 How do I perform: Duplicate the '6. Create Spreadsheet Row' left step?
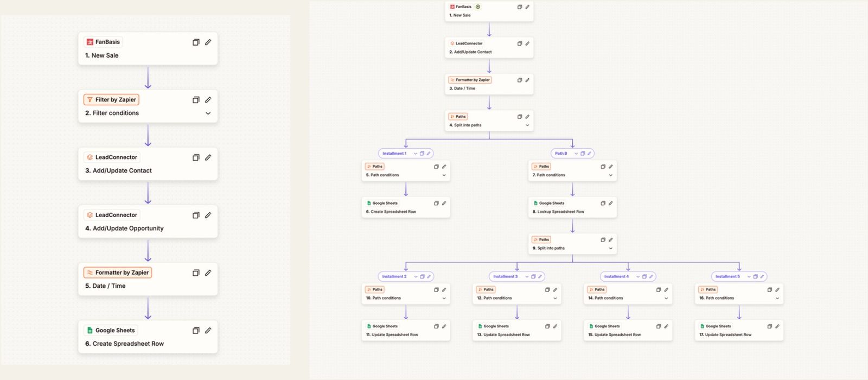tap(196, 330)
